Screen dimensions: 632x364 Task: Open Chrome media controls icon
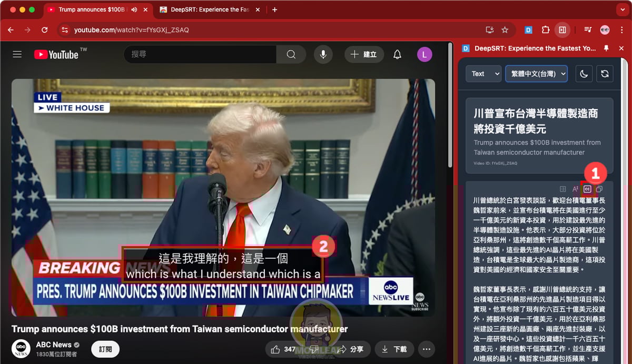click(x=588, y=30)
